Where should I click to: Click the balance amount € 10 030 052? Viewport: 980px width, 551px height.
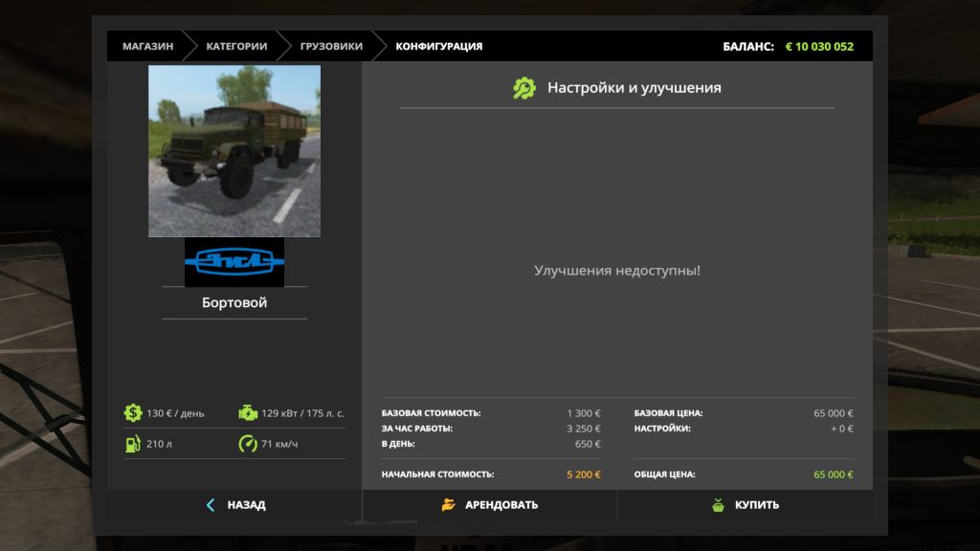819,46
